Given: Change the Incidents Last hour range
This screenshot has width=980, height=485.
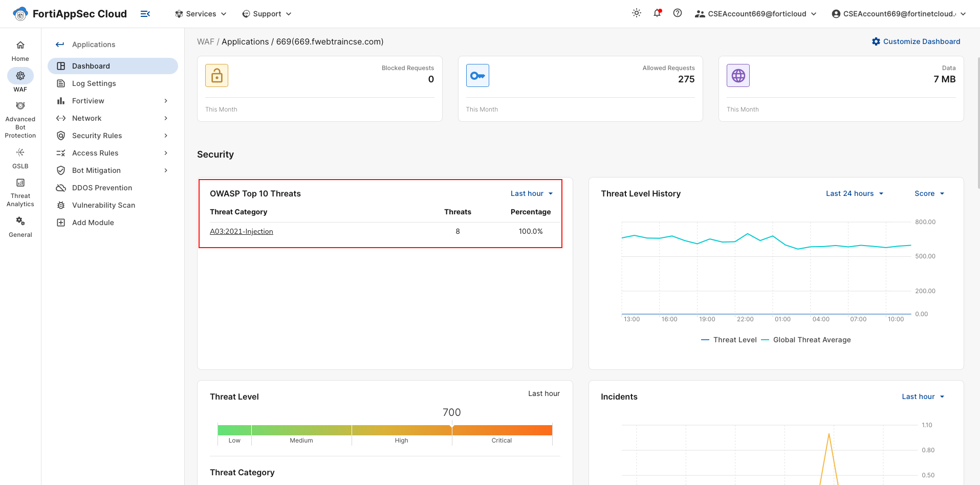Looking at the screenshot, I should point(923,396).
